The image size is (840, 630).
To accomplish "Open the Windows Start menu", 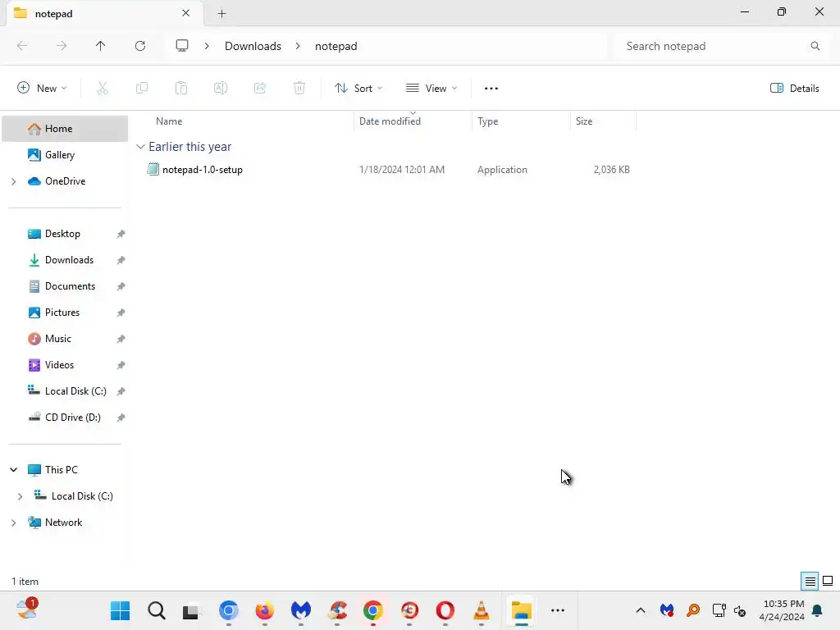I will click(120, 610).
